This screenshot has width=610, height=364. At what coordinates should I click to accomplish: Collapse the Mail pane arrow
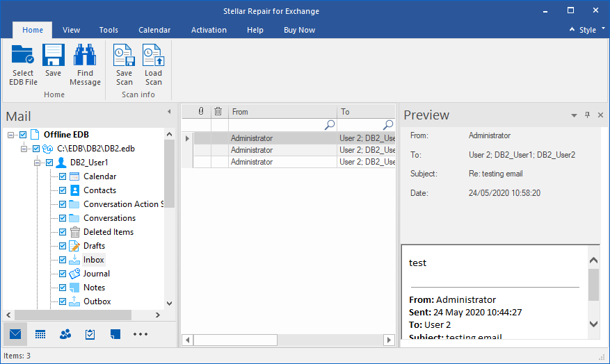pyautogui.click(x=169, y=111)
